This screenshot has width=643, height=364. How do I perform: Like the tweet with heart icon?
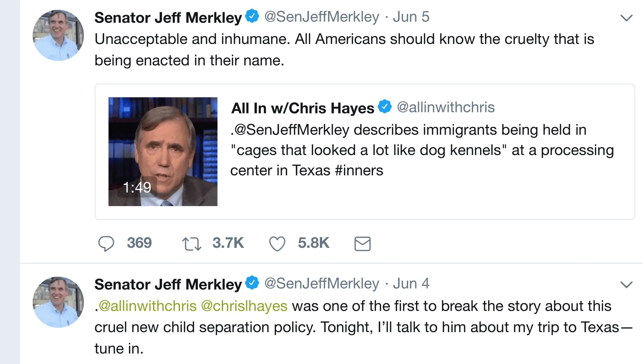[x=277, y=244]
